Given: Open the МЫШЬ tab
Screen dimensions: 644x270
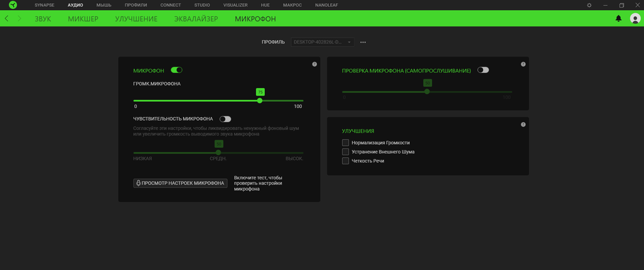Looking at the screenshot, I should [104, 5].
